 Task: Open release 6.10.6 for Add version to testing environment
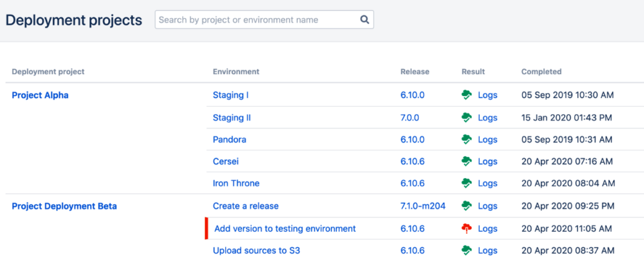[x=413, y=228]
